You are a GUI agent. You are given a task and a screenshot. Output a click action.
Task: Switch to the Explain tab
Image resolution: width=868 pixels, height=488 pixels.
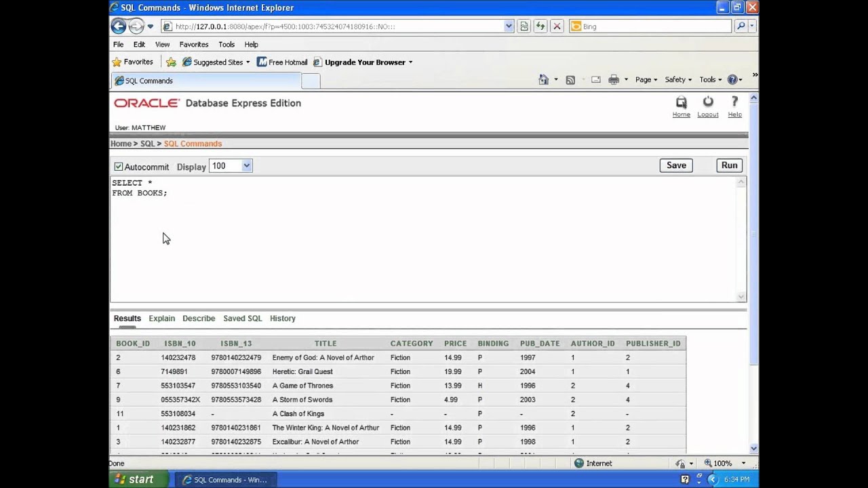162,319
